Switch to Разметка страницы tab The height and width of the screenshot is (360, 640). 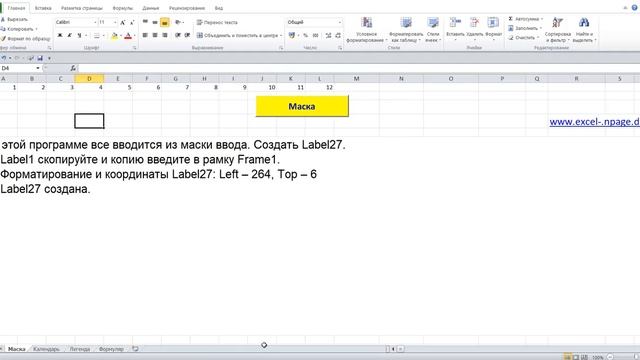82,8
